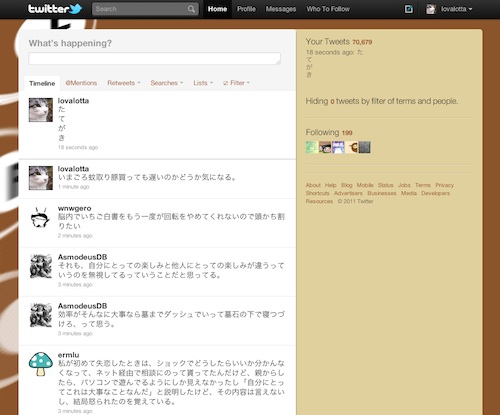Open the Status footer link
Screen dimensions: 500x415
point(385,185)
